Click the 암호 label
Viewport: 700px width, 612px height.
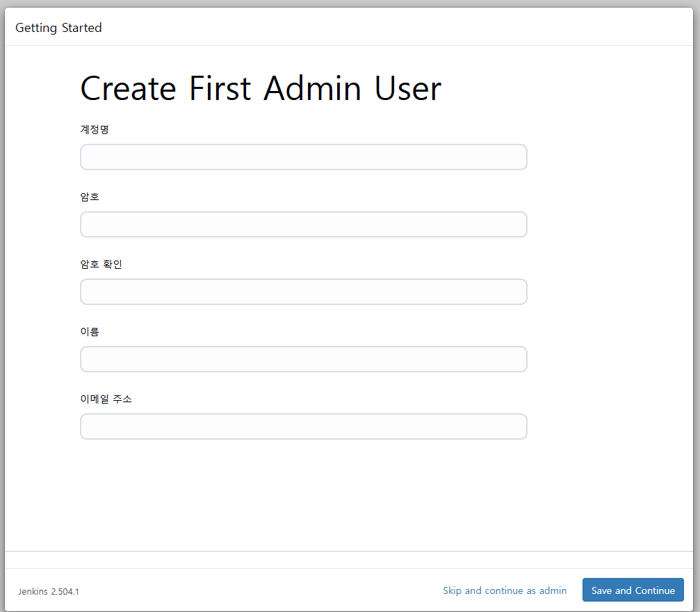(90, 197)
